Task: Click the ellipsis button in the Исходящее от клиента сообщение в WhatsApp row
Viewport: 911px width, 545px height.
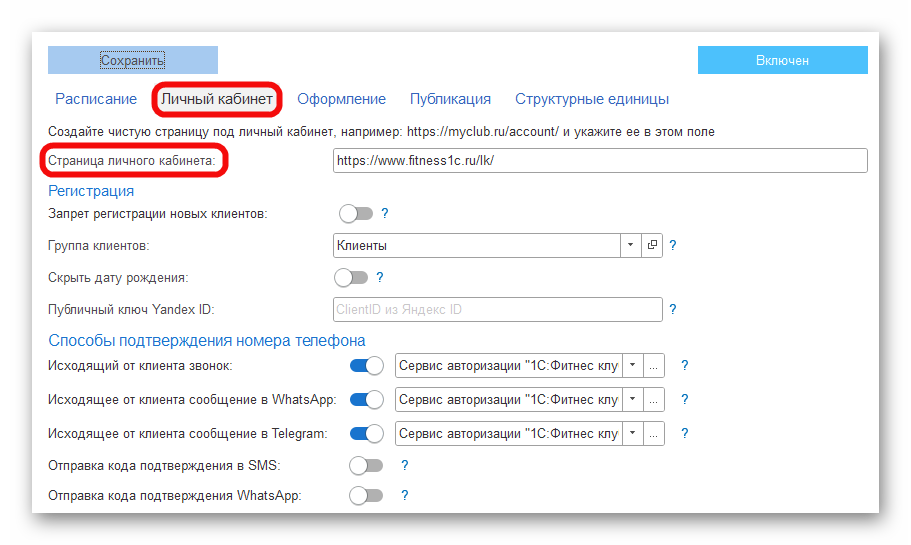Action: 654,400
